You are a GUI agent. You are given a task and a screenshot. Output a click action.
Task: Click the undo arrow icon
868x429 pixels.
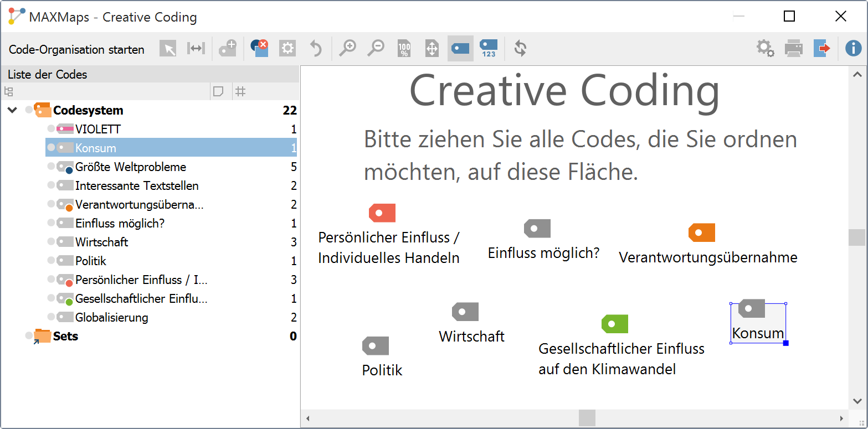tap(315, 49)
